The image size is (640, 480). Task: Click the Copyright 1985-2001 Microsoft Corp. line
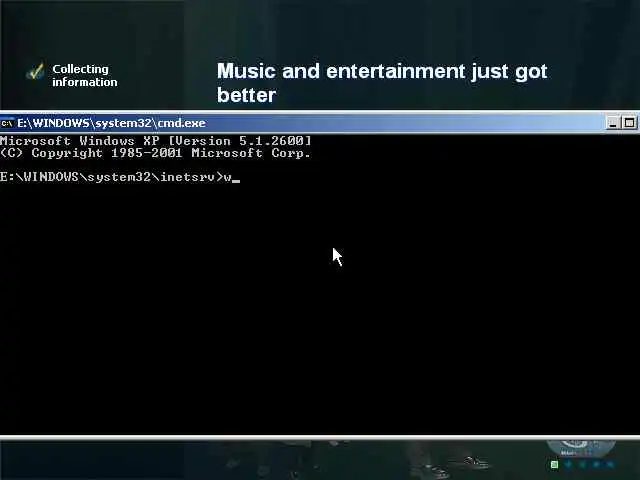pyautogui.click(x=155, y=153)
